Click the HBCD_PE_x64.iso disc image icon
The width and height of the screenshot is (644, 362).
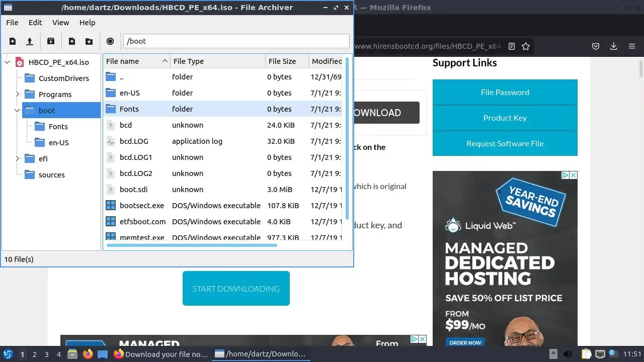tap(20, 62)
